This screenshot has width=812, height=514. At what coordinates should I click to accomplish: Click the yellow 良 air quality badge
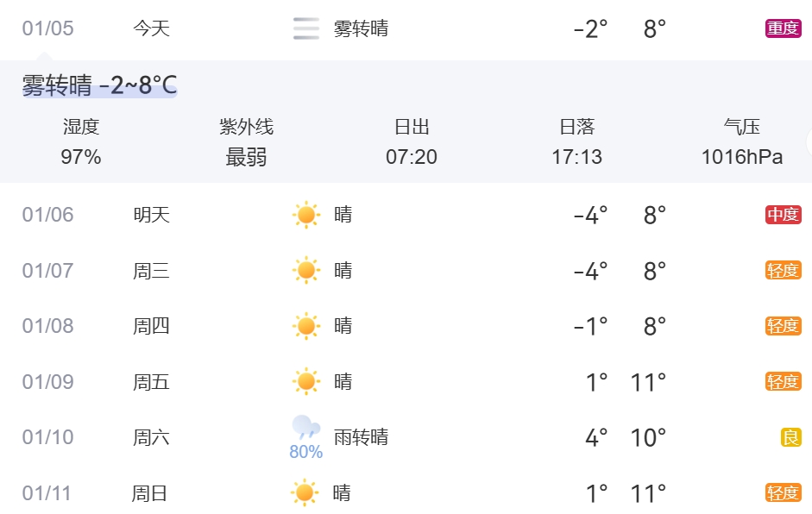pyautogui.click(x=791, y=437)
